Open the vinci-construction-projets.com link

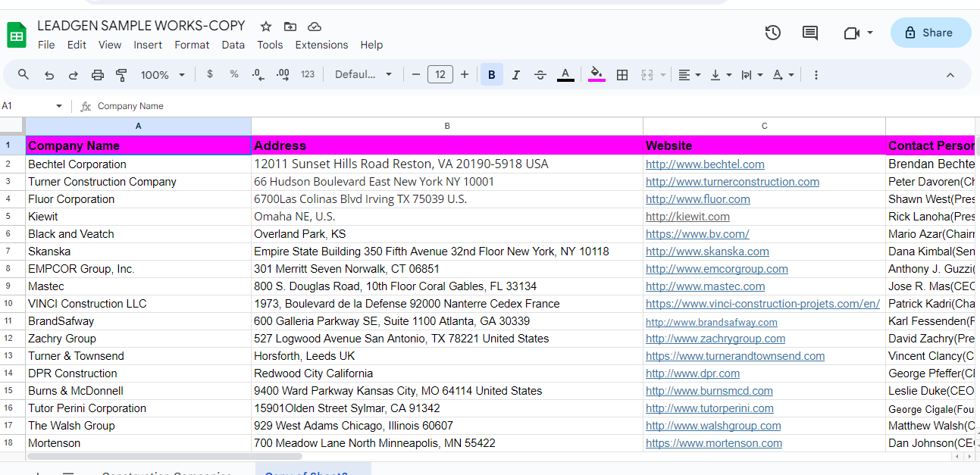point(762,304)
